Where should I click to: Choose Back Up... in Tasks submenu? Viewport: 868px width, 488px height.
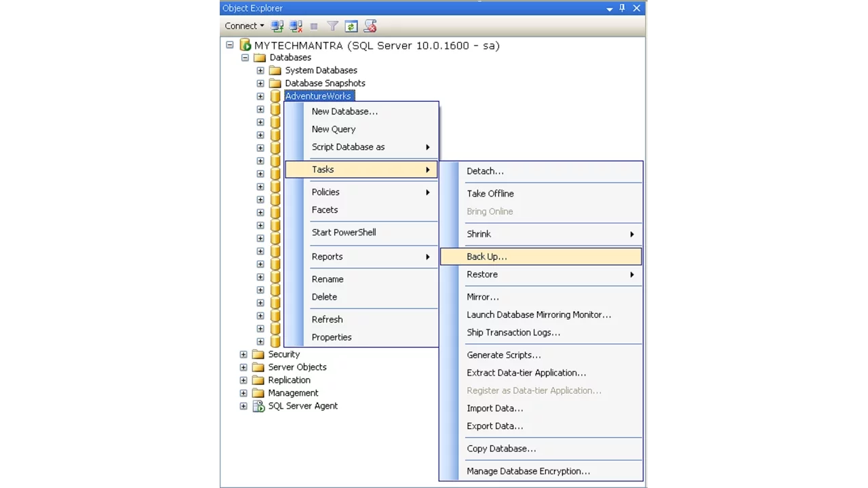(x=540, y=256)
